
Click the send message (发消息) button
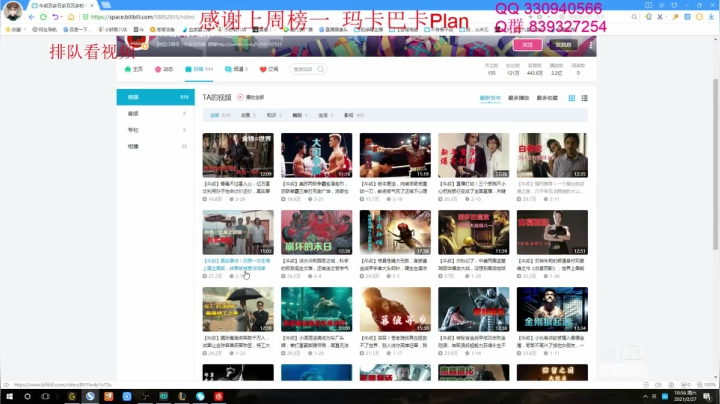coord(563,45)
